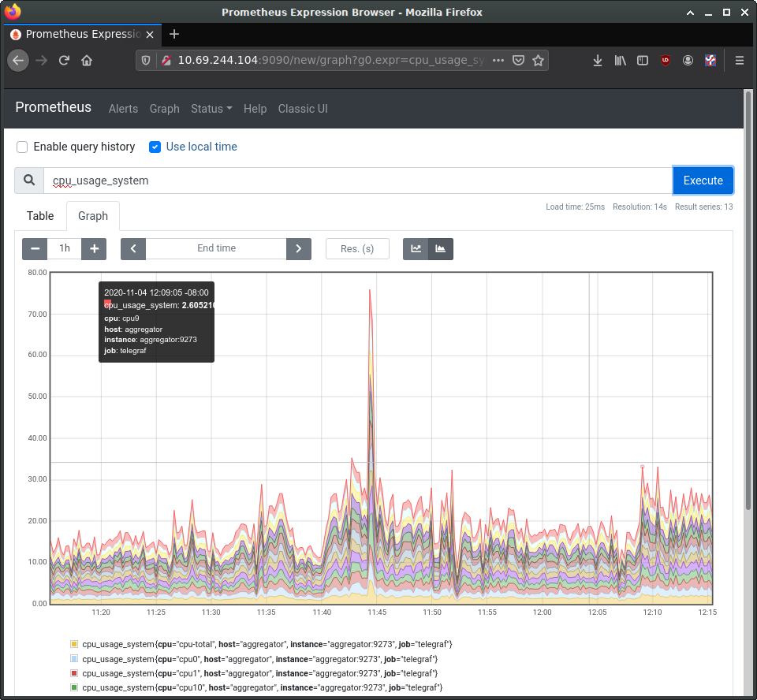Open the Library bookmarks icon
757x700 pixels.
point(620,61)
